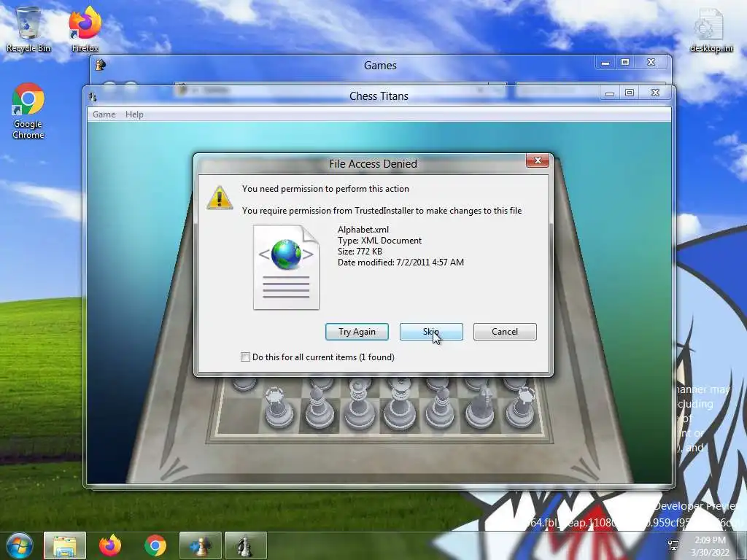
Task: Close the Chess Titans window
Action: (x=656, y=93)
